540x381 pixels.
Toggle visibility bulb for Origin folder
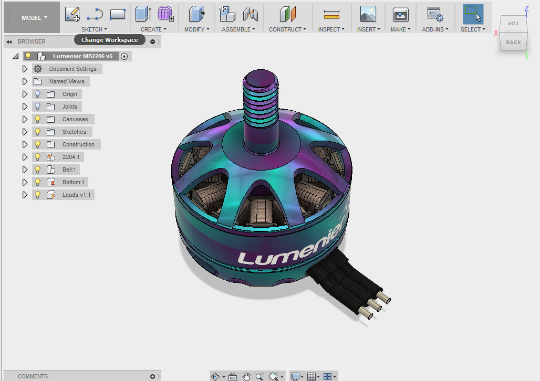pos(38,94)
